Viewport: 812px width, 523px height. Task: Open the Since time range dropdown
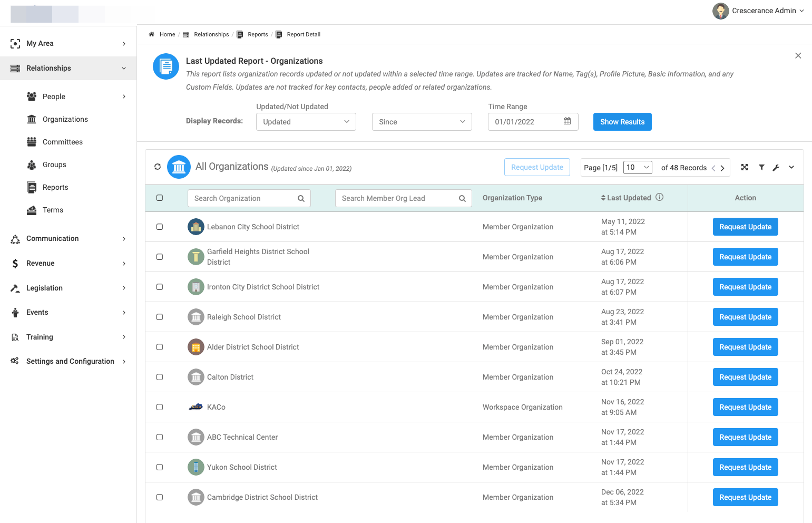tap(422, 122)
